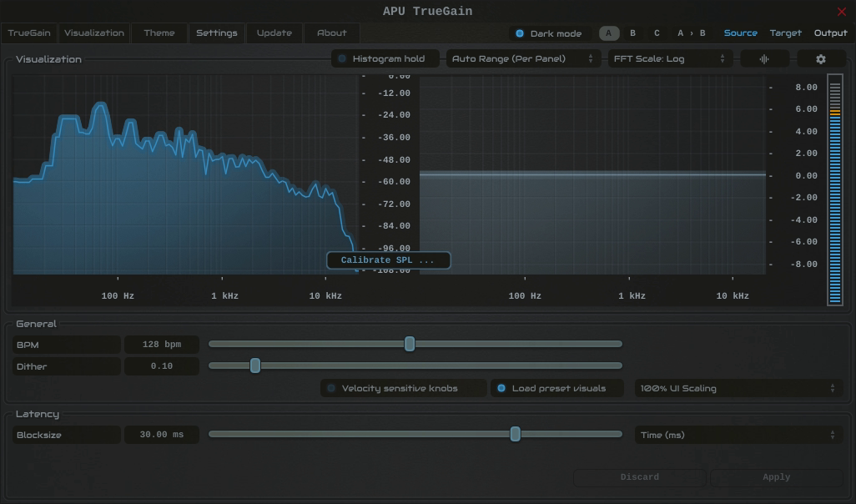Click the 0.00 gain line value

806,176
